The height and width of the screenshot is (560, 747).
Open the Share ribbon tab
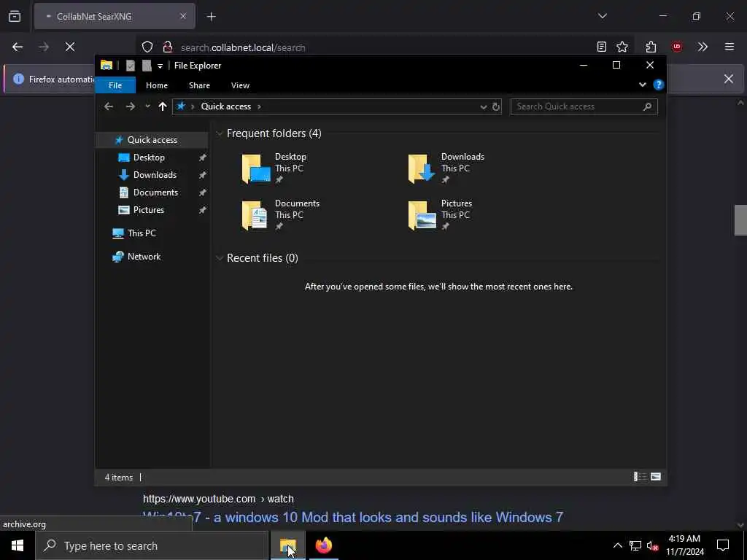(199, 85)
